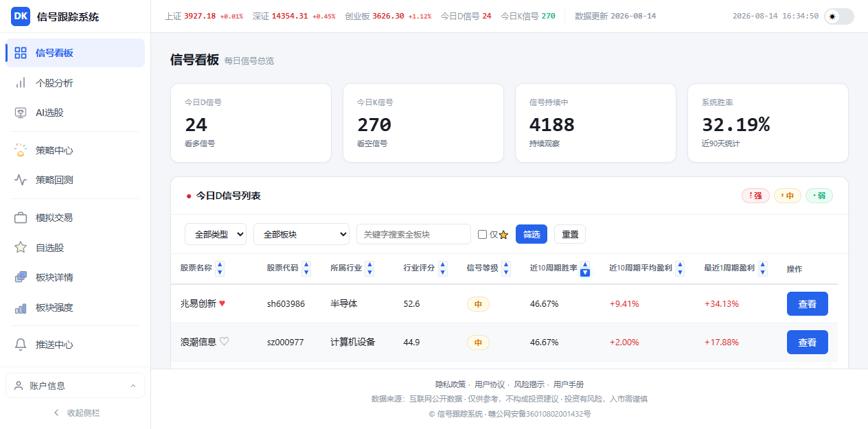
Task: Click 查看 for 浪潮信息
Action: point(808,342)
